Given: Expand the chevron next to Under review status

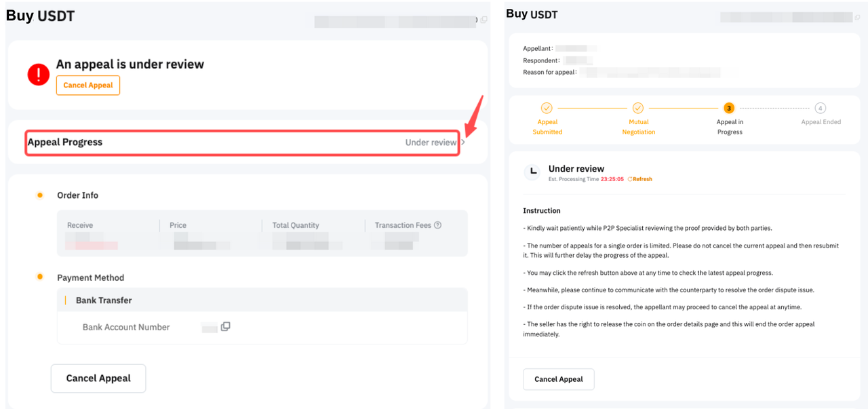Looking at the screenshot, I should point(463,142).
